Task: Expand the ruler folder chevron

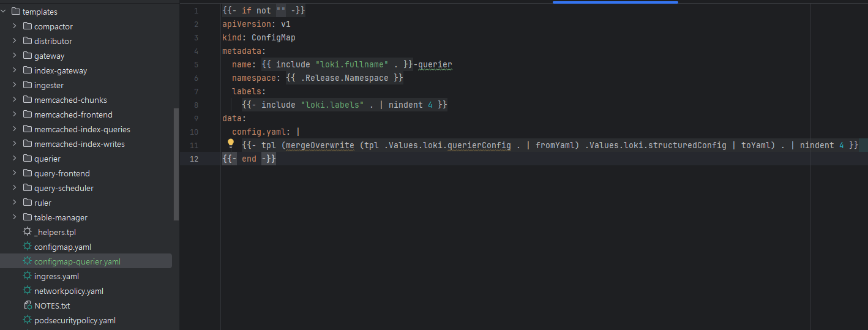Action: pyautogui.click(x=15, y=203)
